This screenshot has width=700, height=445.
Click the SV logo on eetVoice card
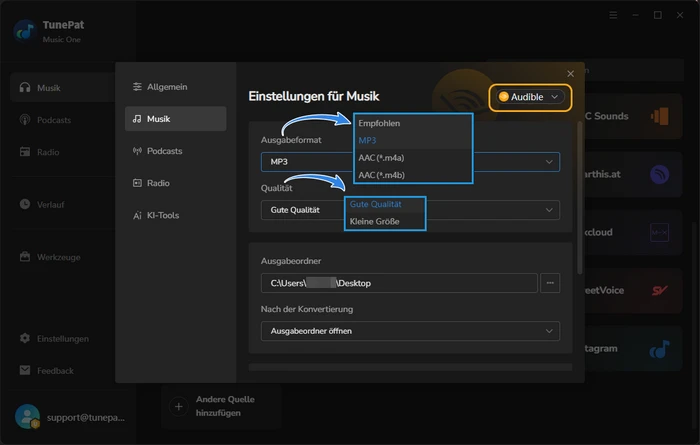pos(659,291)
